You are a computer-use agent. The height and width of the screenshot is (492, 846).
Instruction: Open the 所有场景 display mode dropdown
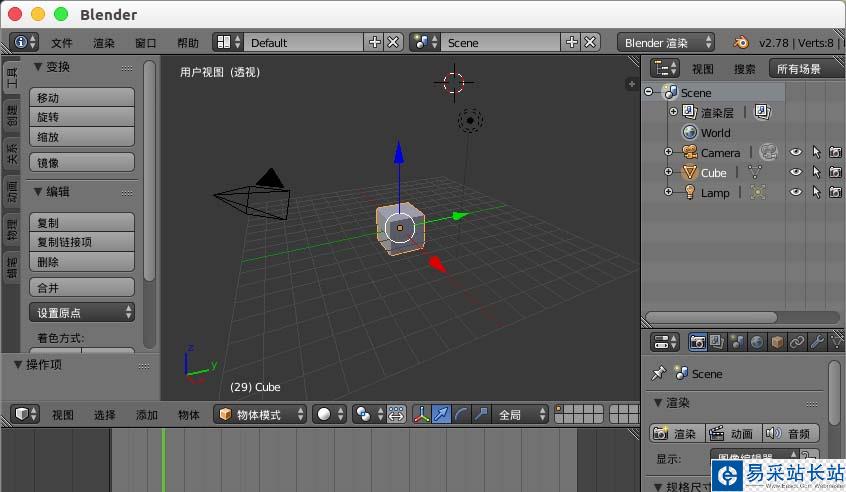806,69
